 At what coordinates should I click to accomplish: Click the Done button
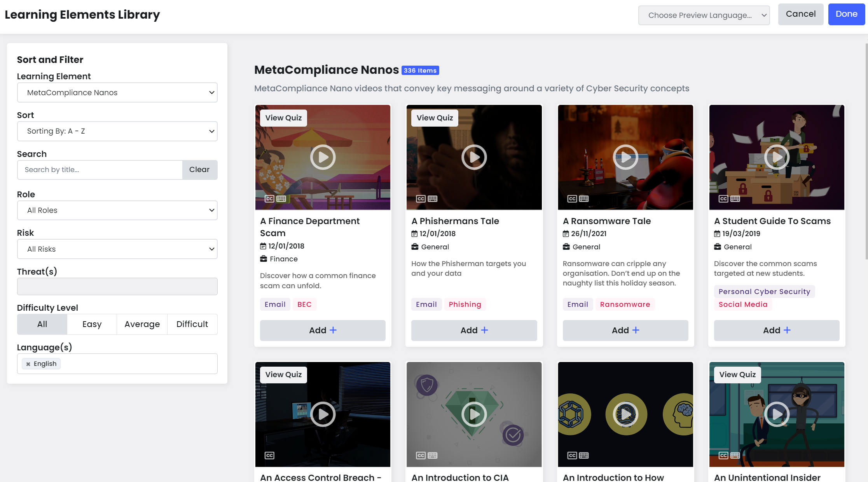[847, 14]
